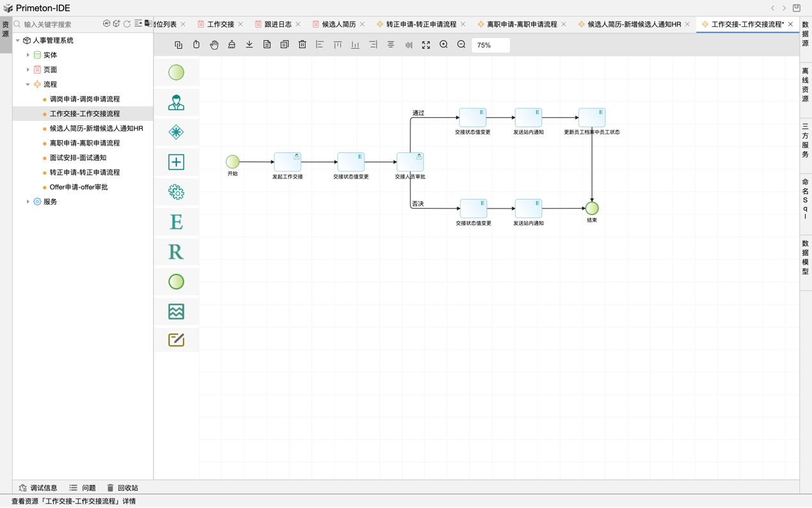Screen dimensions: 812x508
Task: Align selected nodes to the left
Action: (x=320, y=45)
